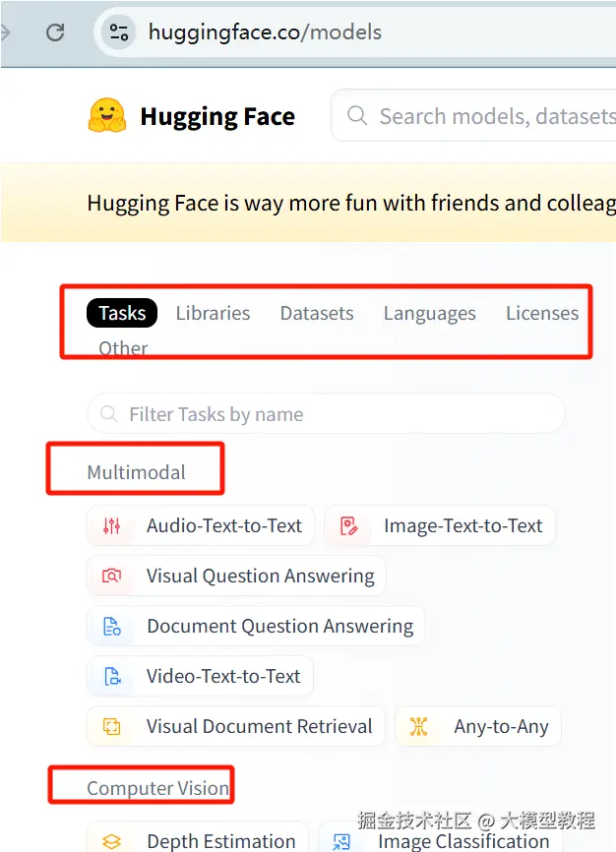Open the Datasets filter tab
616x852 pixels.
[x=316, y=312]
